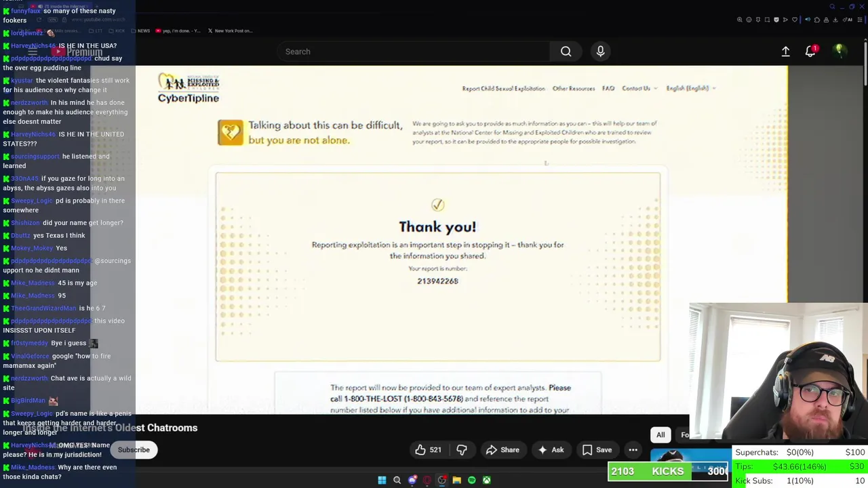
Task: Click chat username BigBirdMan
Action: 28,401
